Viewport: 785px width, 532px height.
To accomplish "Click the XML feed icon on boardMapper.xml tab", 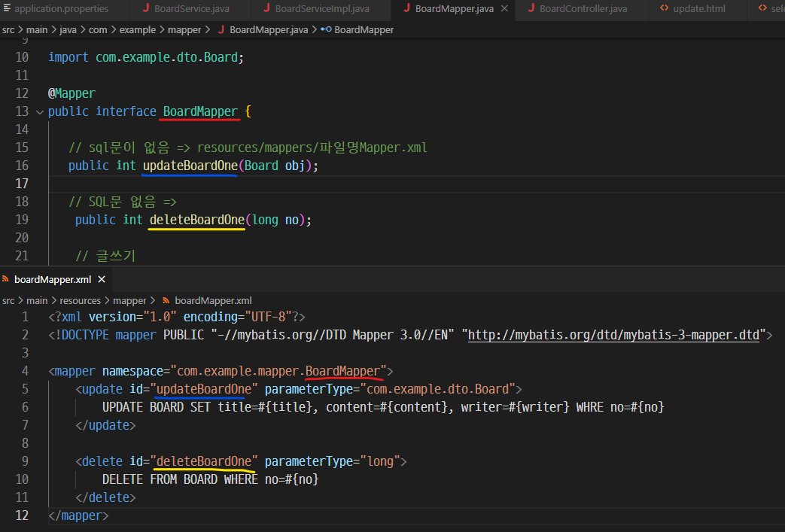I will point(5,278).
